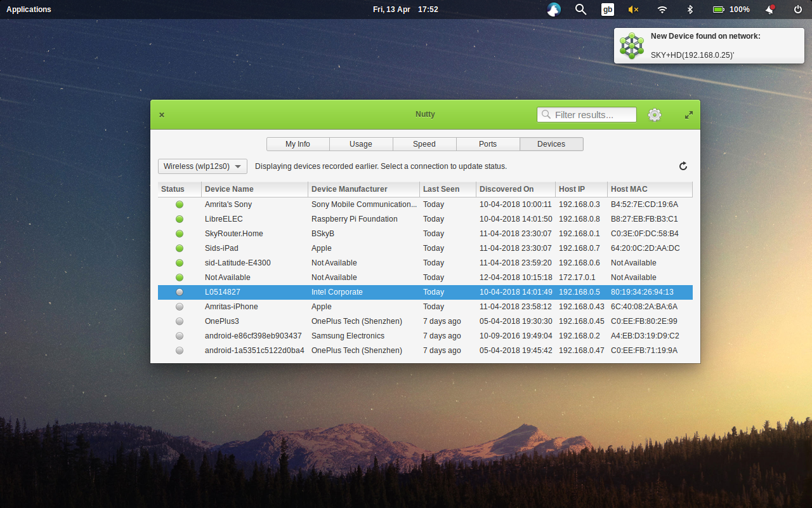
Task: Click discovered date 10-09-2016 19:49:04
Action: (x=516, y=336)
